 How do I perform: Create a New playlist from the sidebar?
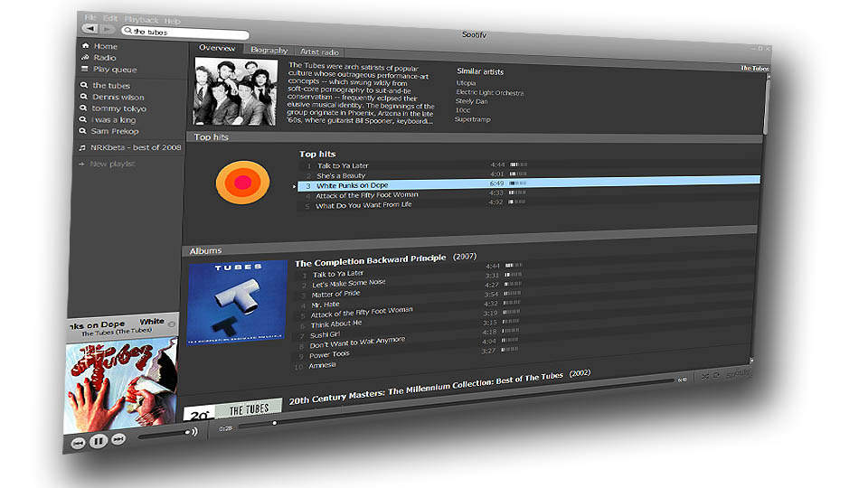112,164
